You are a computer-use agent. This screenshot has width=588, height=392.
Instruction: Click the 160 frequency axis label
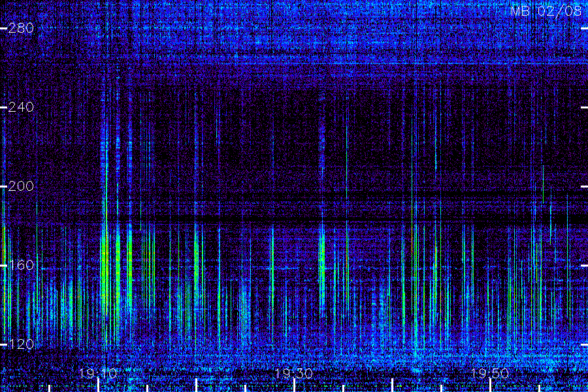tap(21, 266)
